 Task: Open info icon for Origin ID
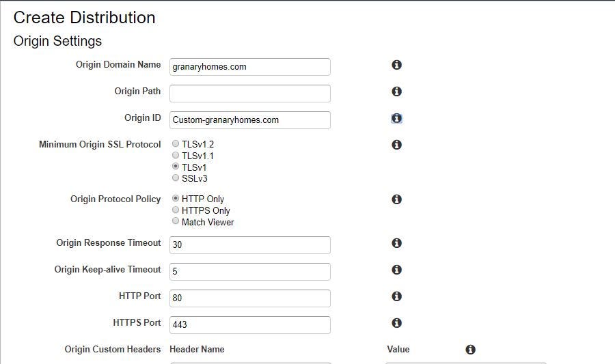[396, 118]
